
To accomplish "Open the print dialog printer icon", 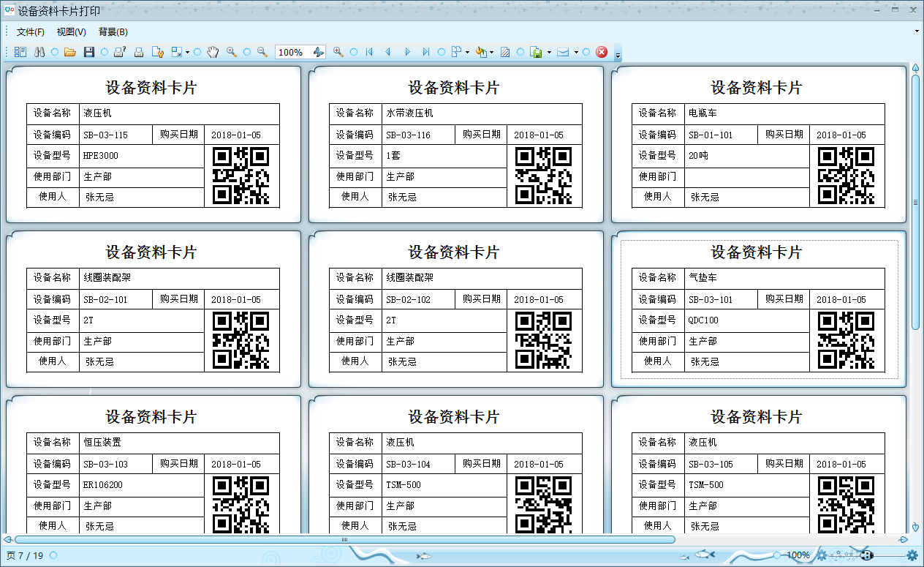I will point(120,52).
